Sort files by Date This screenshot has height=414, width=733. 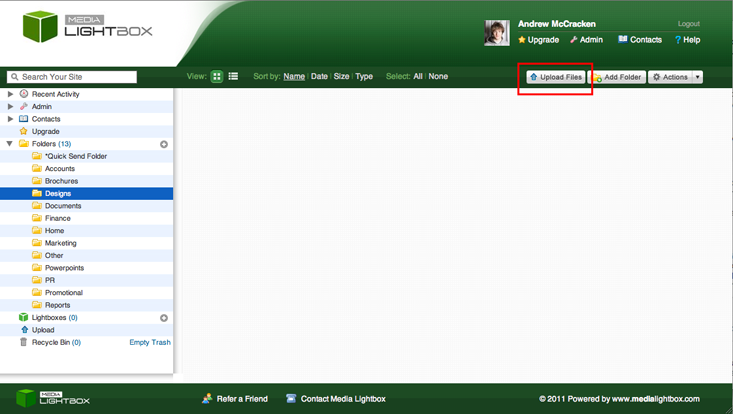(319, 76)
